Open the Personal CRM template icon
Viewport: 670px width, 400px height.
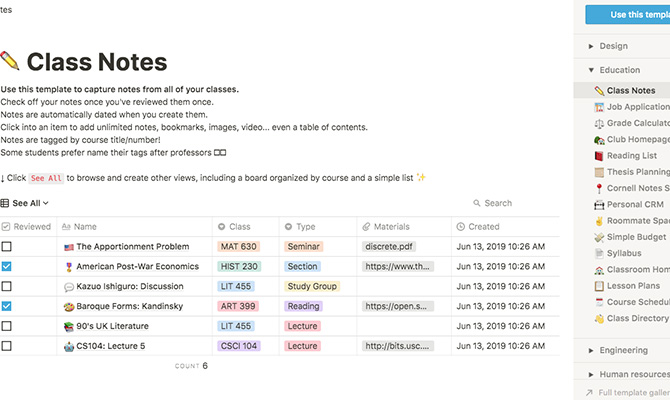click(599, 205)
